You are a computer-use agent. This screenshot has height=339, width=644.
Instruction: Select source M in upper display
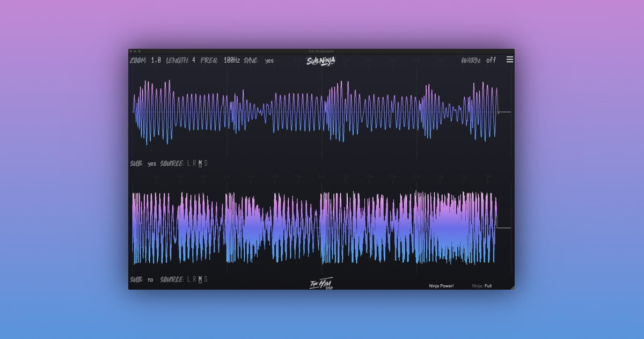click(200, 164)
